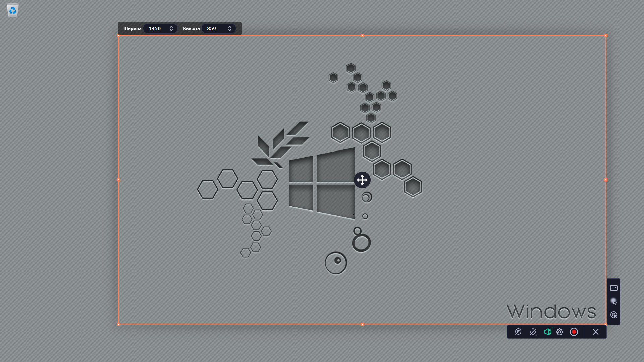Decrease width with the Ширина down arrow
644x362 pixels.
click(x=171, y=31)
